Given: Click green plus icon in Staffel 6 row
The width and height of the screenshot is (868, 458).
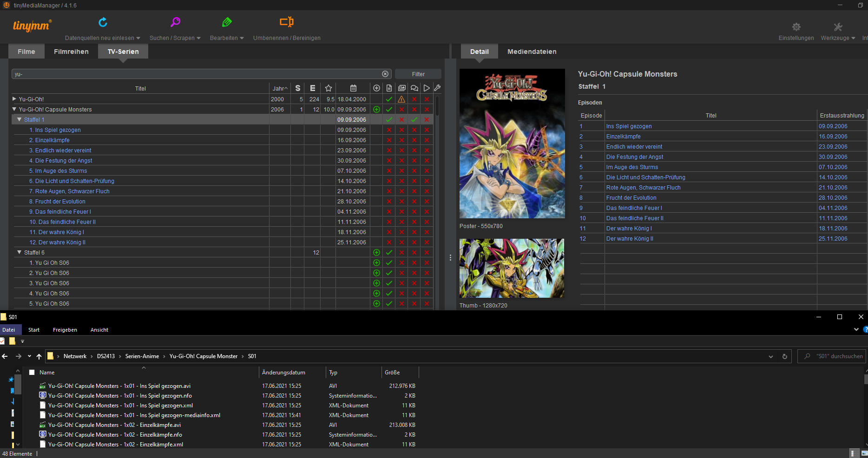Looking at the screenshot, I should pyautogui.click(x=376, y=253).
